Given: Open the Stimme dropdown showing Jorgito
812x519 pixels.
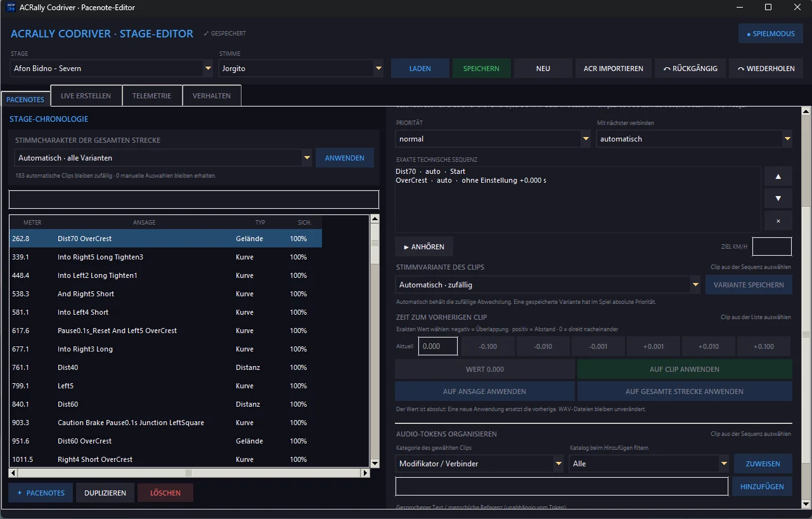Looking at the screenshot, I should click(x=301, y=69).
